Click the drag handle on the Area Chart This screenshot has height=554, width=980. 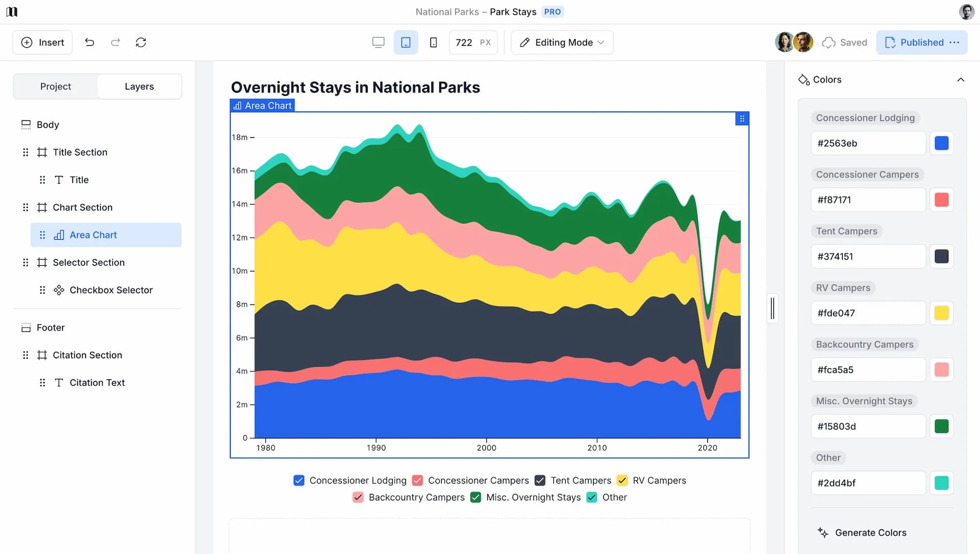point(742,118)
